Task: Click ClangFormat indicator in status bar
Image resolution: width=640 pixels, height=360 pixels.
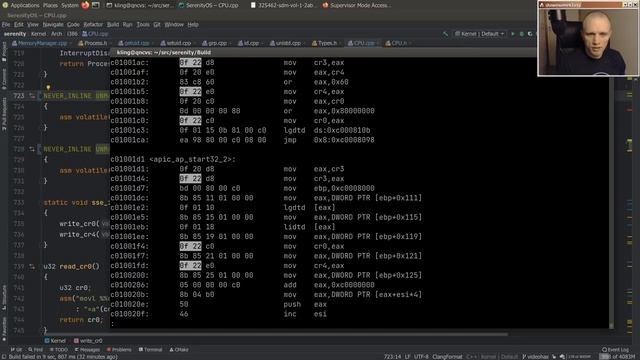Action: (447, 357)
